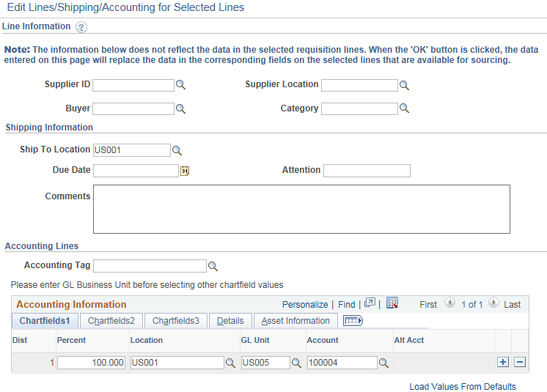Viewport: 547px width, 392px height.
Task: Click Load Values From Defaults link
Action: point(463,387)
